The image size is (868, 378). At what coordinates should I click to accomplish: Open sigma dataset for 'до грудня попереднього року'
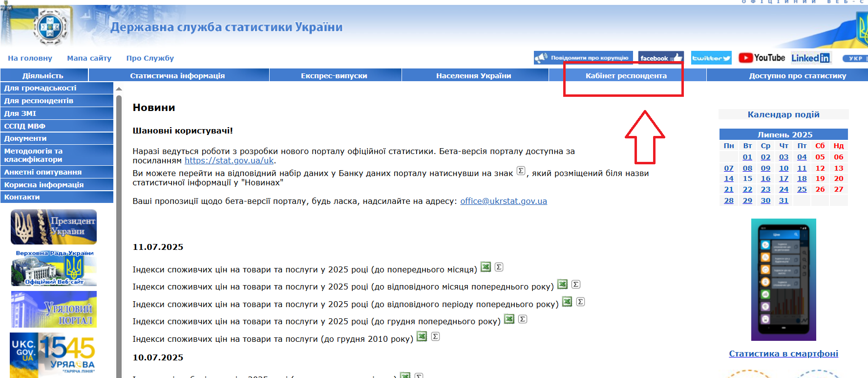pyautogui.click(x=523, y=319)
